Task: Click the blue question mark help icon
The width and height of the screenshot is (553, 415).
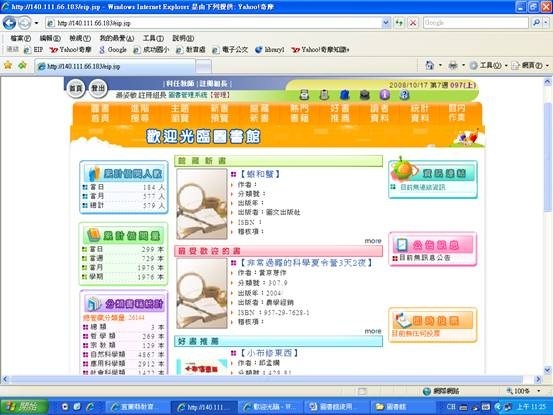Action: (x=405, y=94)
